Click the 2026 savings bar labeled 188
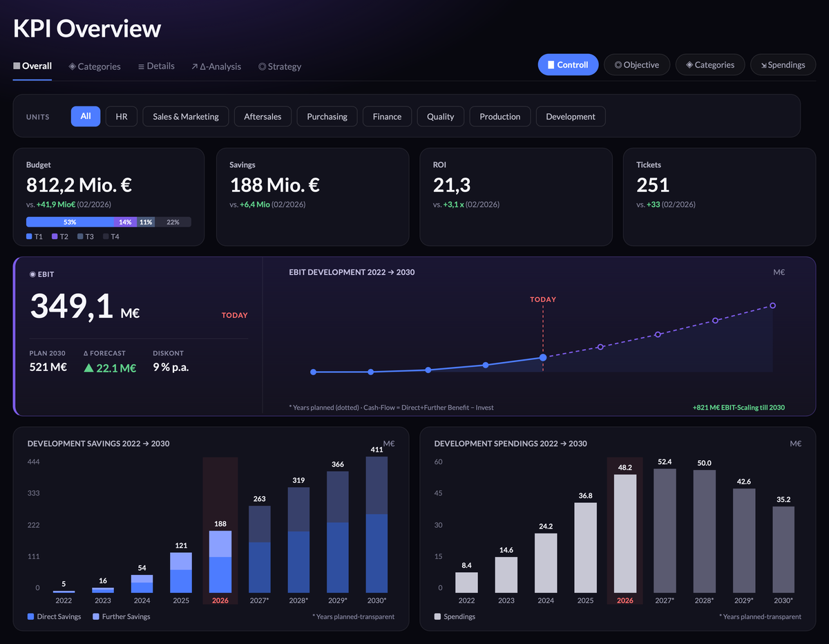This screenshot has height=644, width=829. click(x=220, y=562)
